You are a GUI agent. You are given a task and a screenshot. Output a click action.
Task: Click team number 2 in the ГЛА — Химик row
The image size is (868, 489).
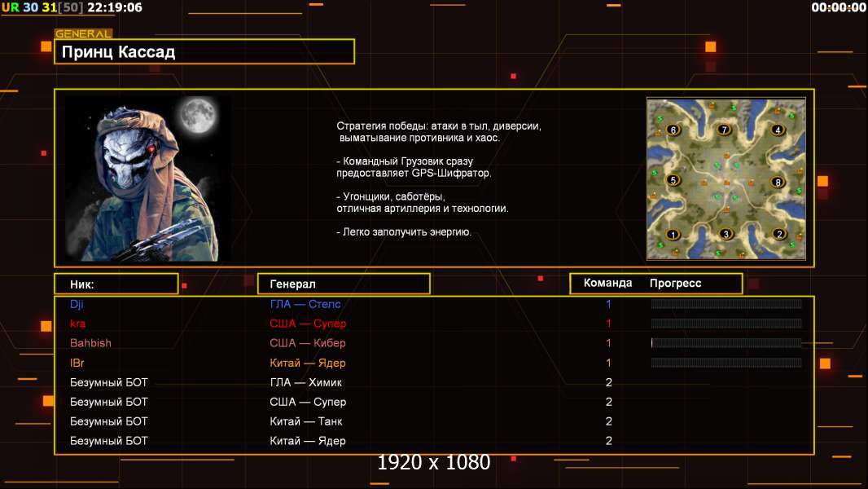pyautogui.click(x=608, y=382)
